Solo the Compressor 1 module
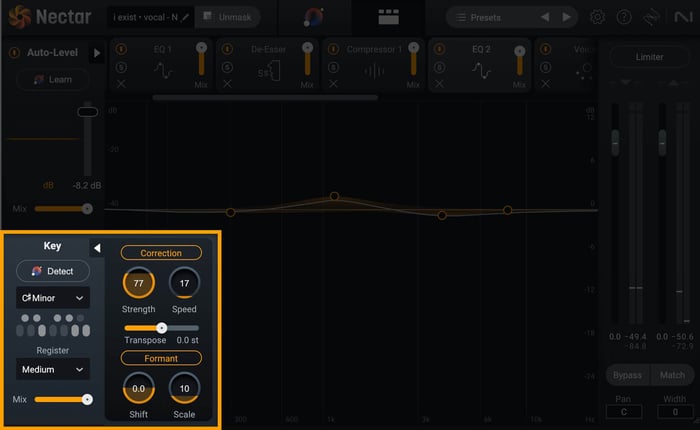The image size is (700, 430). (333, 67)
